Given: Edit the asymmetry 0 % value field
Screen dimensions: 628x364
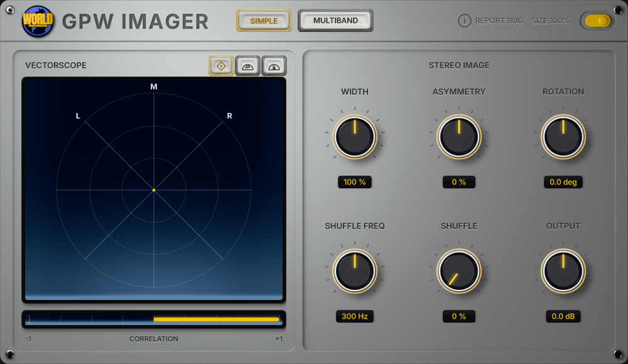Looking at the screenshot, I should (459, 182).
